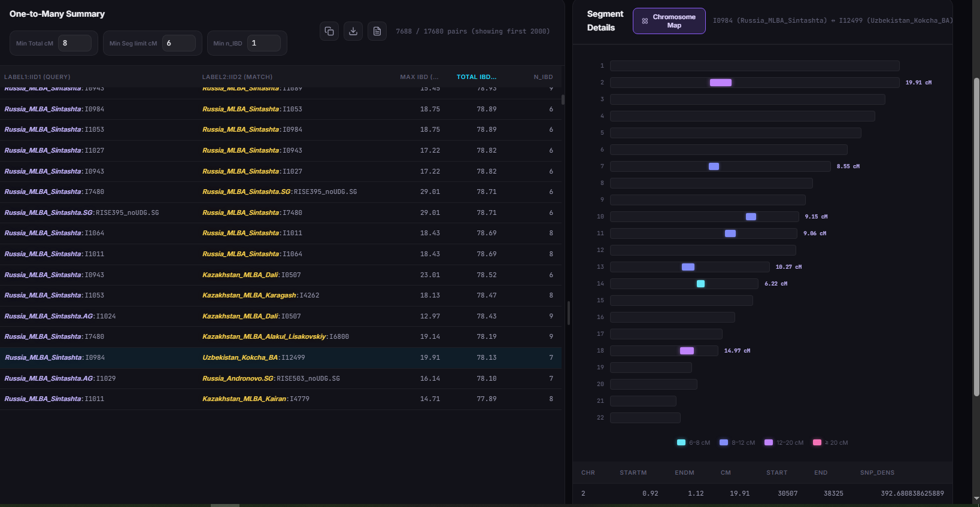Screen dimensions: 980x507
Task: Click the segment end value 38325
Action: coord(833,494)
